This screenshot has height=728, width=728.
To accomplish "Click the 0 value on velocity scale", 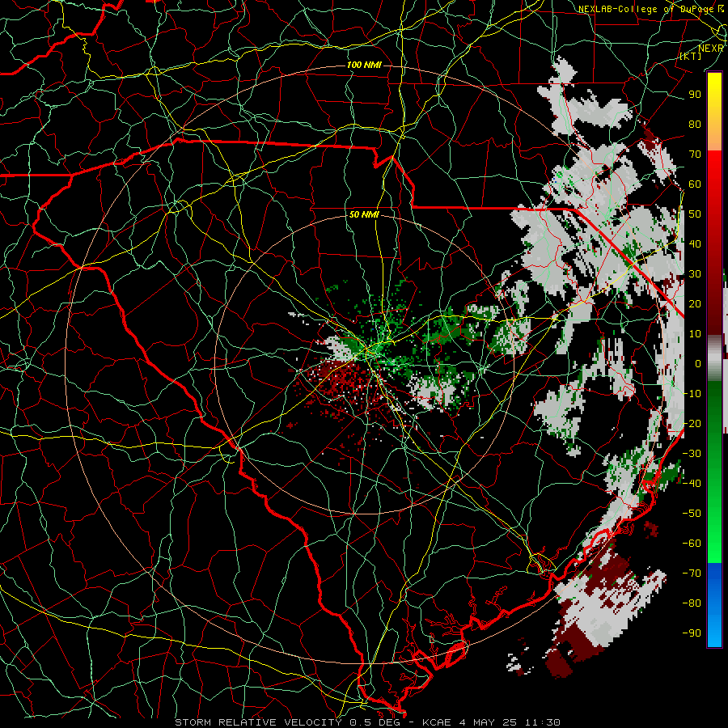I will 698,363.
